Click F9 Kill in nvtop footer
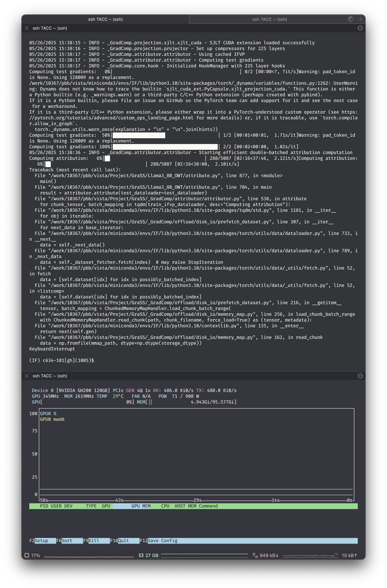Viewport: 387px width, 588px height. coord(97,541)
